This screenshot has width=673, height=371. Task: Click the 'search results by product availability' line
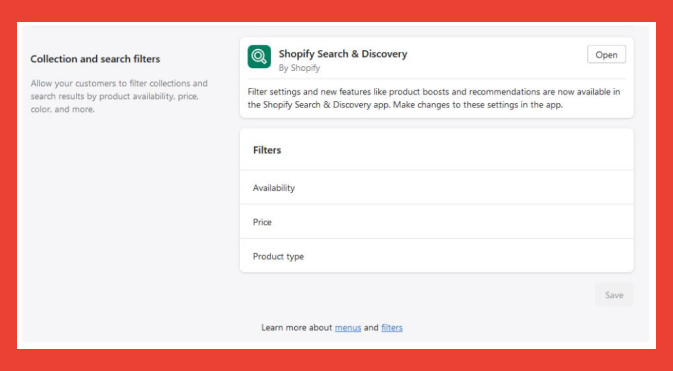(x=115, y=96)
